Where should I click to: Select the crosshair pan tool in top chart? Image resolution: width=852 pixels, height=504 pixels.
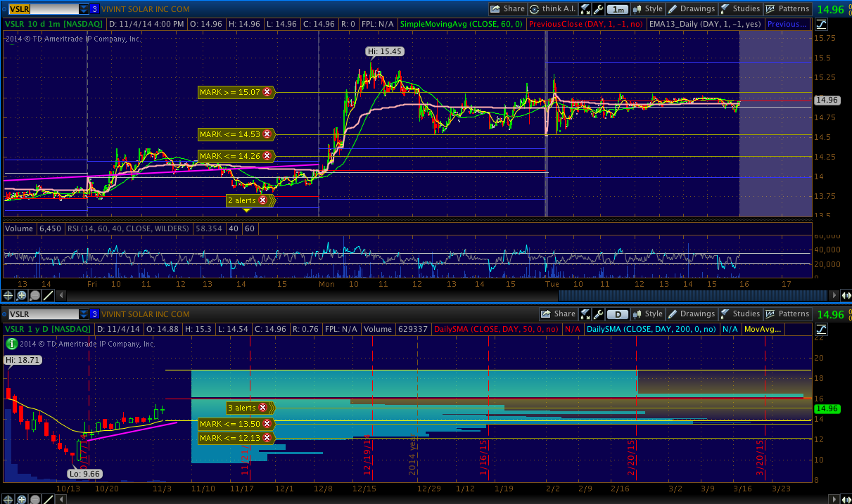(x=8, y=296)
